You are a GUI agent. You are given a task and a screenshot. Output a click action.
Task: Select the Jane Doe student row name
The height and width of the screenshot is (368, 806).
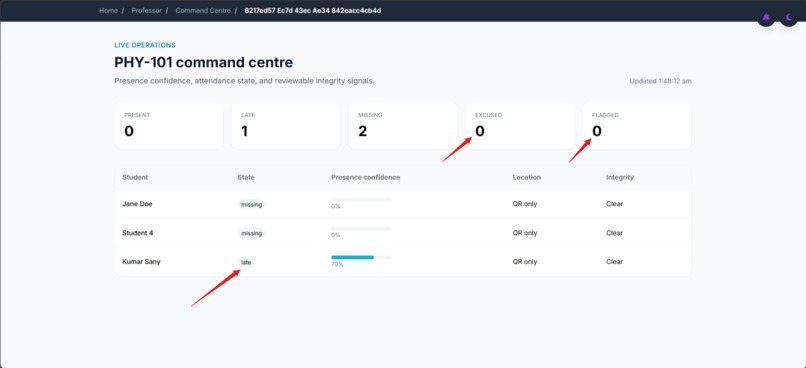click(x=137, y=204)
